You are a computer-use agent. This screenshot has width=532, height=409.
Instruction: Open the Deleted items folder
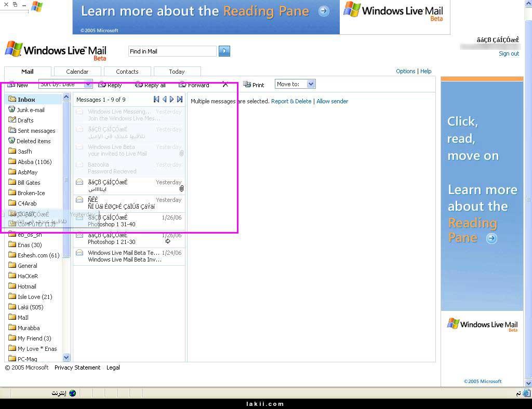[30, 141]
